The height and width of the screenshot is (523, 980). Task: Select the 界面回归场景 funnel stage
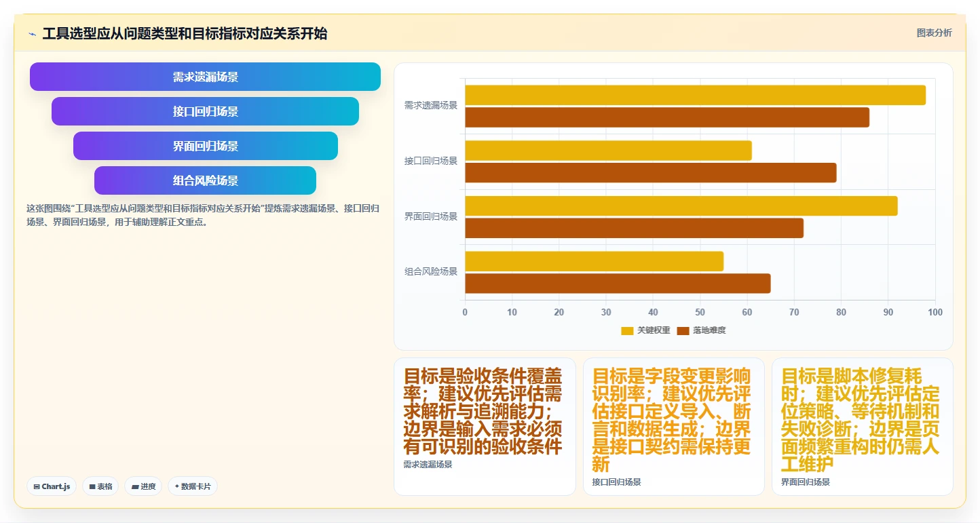coord(205,146)
